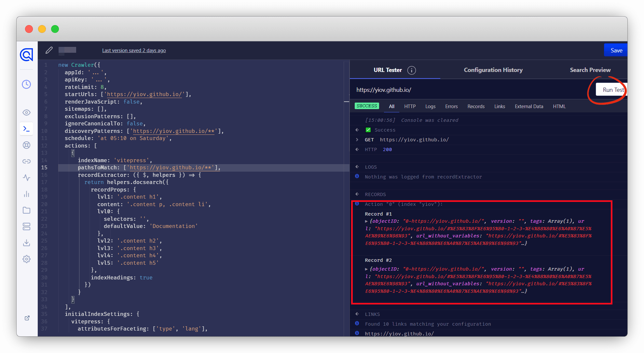The width and height of the screenshot is (644, 353).
Task: Click the Algolia logo icon
Action: 26,54
